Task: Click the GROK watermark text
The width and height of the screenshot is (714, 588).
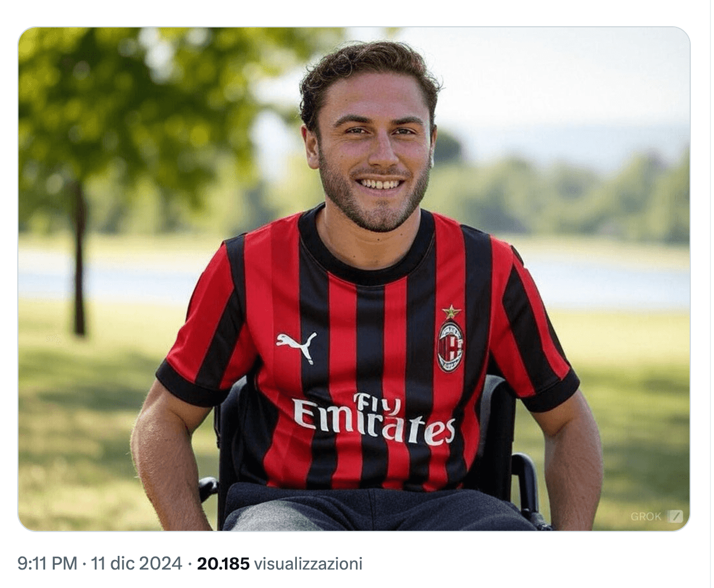Action: tap(647, 517)
